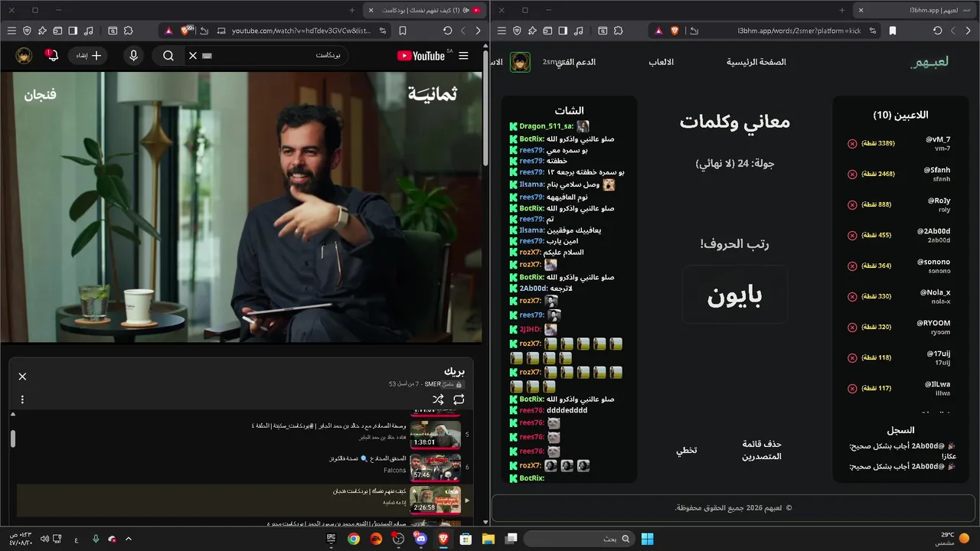
Task: Click the scrambled word بايون
Action: [735, 295]
